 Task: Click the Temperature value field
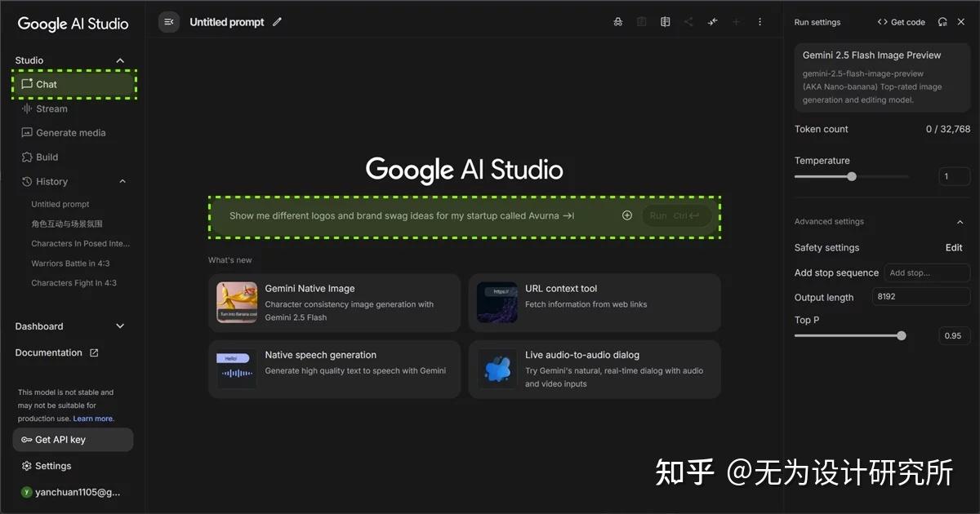(954, 176)
